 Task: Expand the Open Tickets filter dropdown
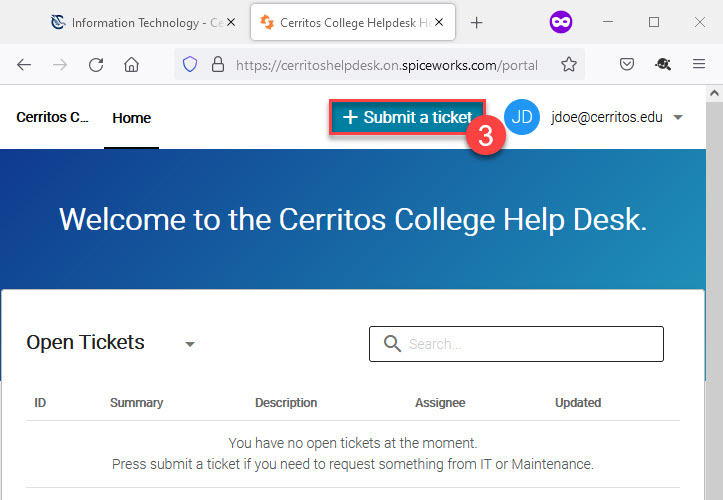190,344
